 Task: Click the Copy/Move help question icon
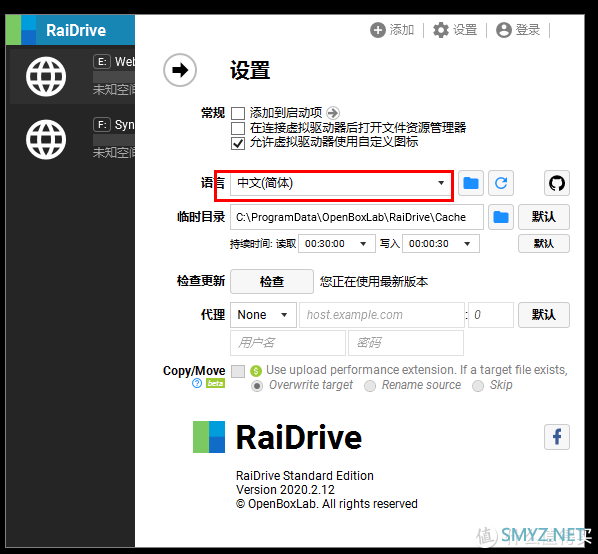pyautogui.click(x=197, y=383)
